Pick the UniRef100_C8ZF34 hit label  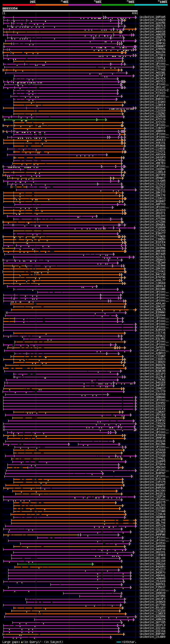[152, 496]
